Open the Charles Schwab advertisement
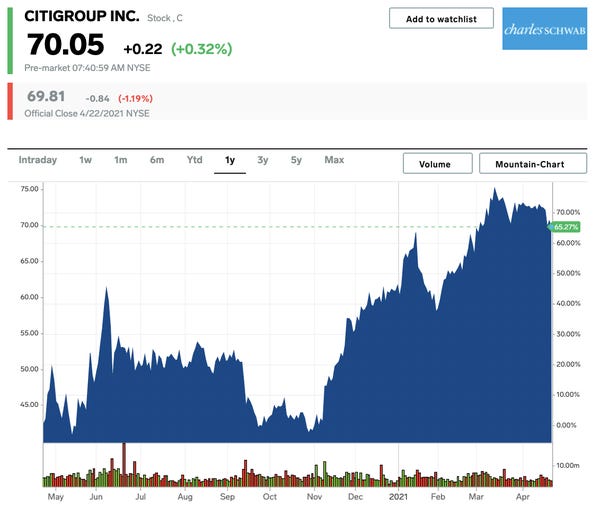The width and height of the screenshot is (600, 516). coord(545,29)
